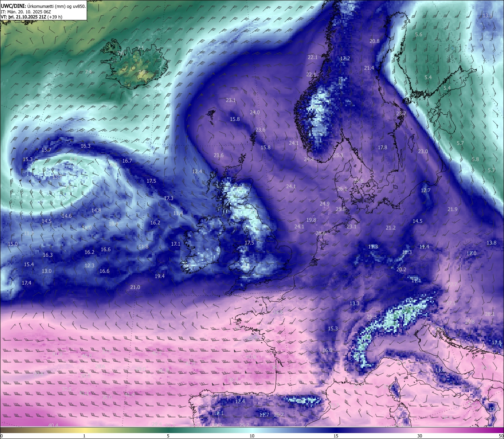Viewport: 504px width, 439px height.
Task: Click the 13.3 value label
Action: click(x=354, y=303)
